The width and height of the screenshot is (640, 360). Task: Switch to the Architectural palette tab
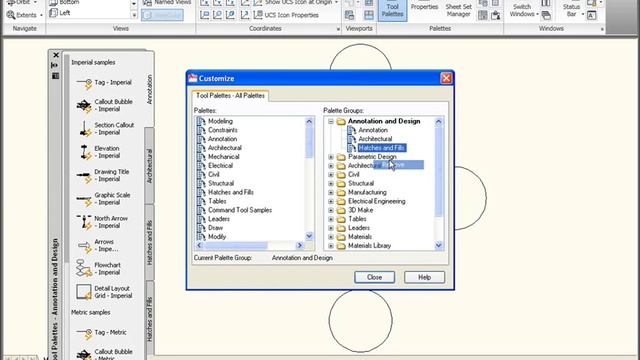[x=149, y=166]
